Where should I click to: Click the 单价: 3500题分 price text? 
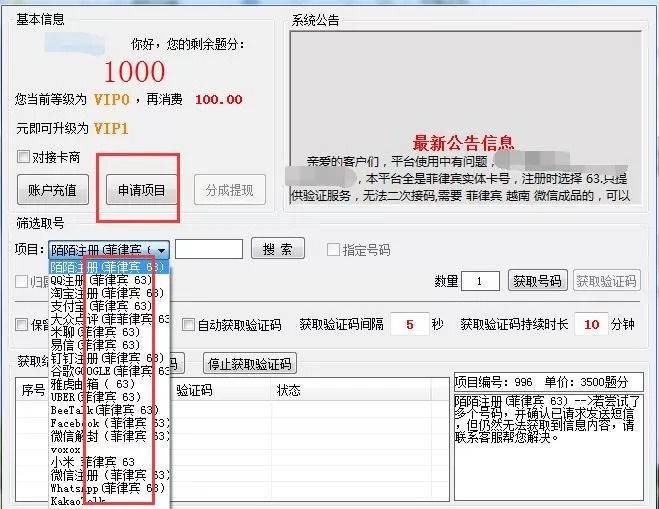(x=586, y=382)
